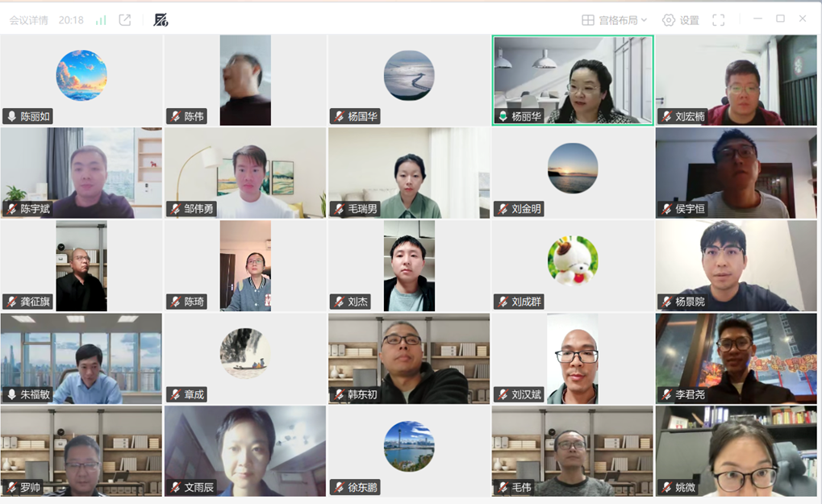Select 刘成群's cartoon avatar tile
The width and height of the screenshot is (822, 504).
coord(573,260)
